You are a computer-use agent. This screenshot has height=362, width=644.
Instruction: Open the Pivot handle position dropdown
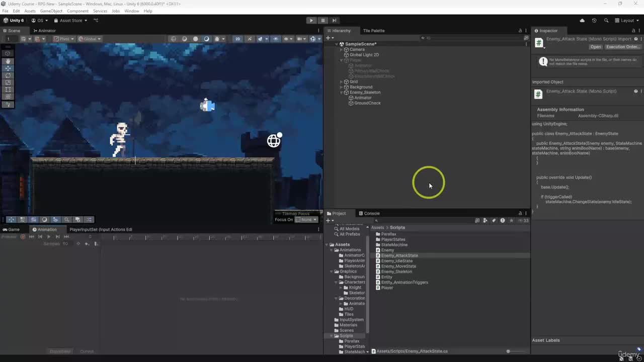point(64,39)
